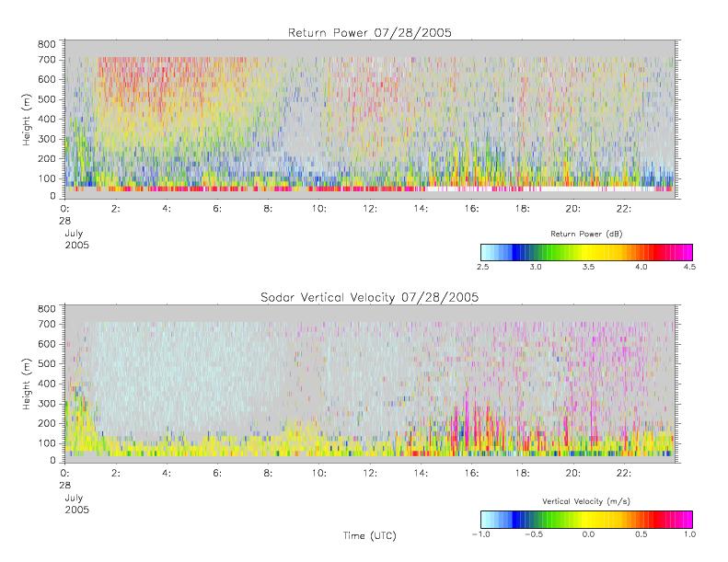The image size is (728, 562).
Task: Click the -0.5 tick on Vertical Velocity color bar
Action: click(534, 534)
